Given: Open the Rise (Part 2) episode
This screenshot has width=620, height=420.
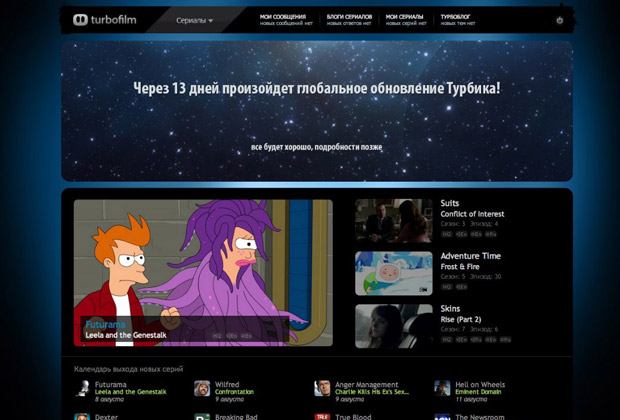Looking at the screenshot, I should click(x=461, y=320).
